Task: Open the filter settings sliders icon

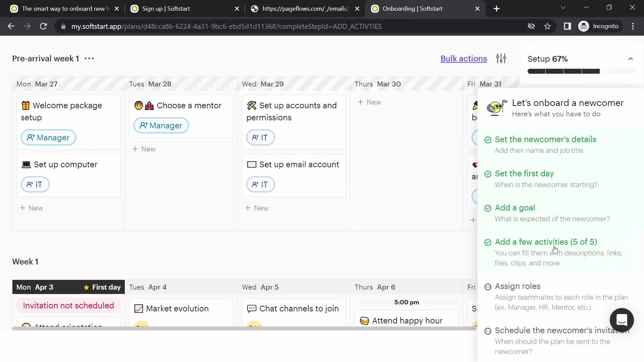Action: tap(501, 58)
